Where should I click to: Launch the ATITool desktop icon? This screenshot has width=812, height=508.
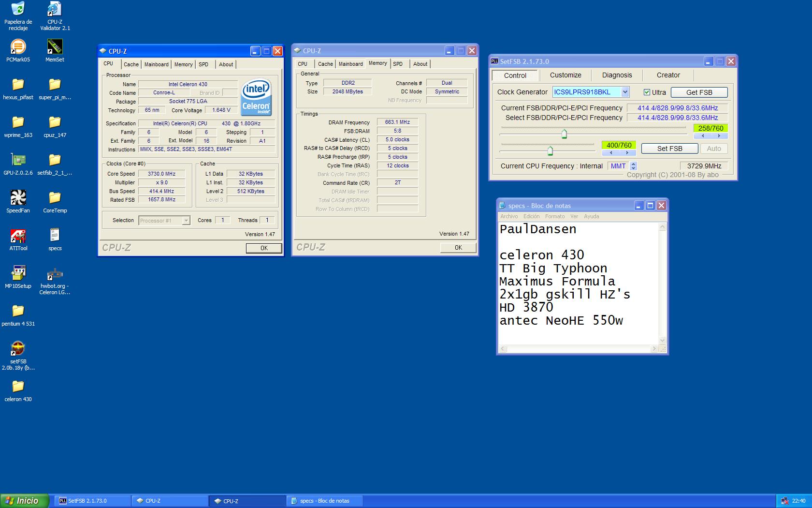coord(18,239)
